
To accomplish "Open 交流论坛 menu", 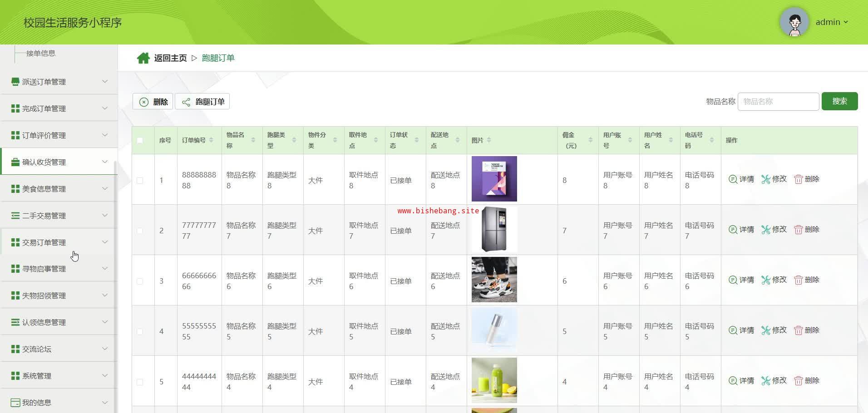I will point(59,349).
